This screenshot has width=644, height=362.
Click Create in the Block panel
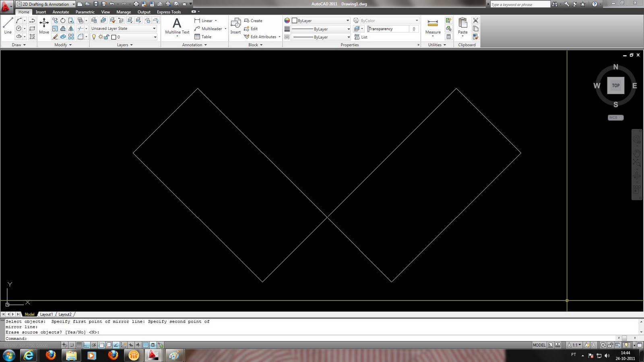(254, 21)
